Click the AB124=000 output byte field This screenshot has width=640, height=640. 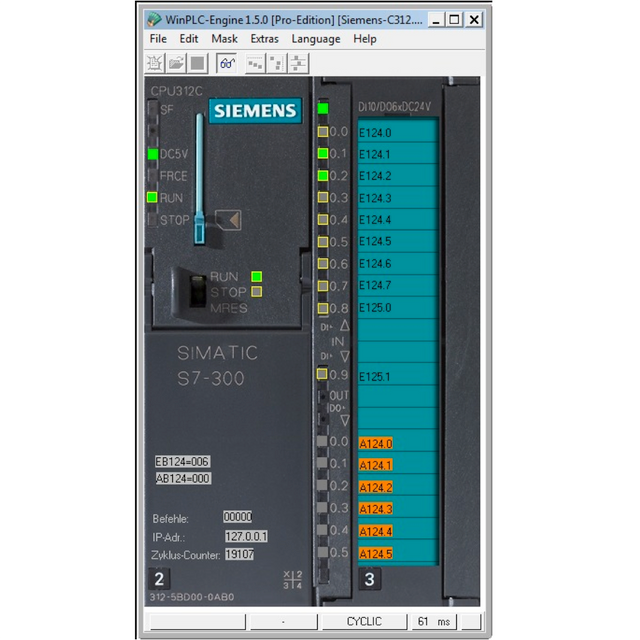pos(183,478)
